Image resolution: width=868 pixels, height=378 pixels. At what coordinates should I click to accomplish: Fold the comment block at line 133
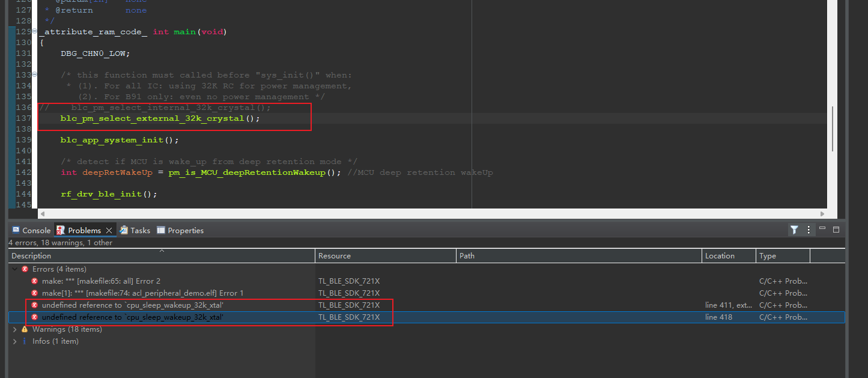pos(35,75)
